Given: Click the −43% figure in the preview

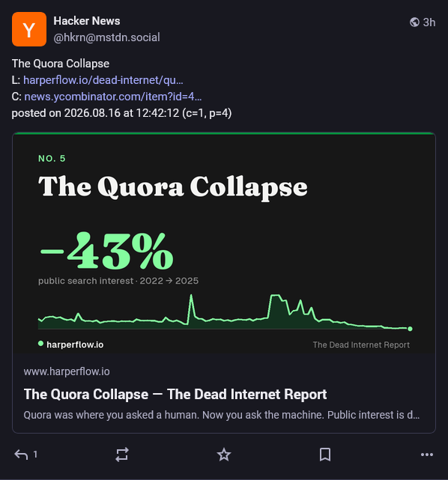Looking at the screenshot, I should 106,251.
